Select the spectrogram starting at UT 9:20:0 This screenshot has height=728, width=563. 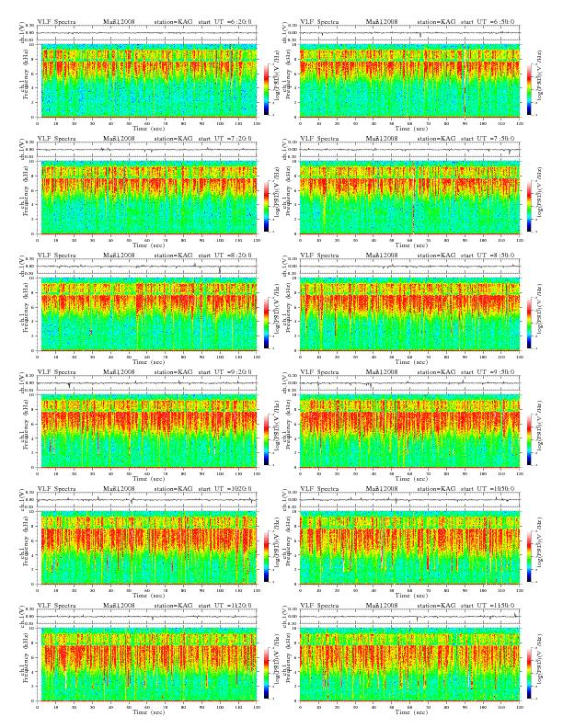click(147, 431)
